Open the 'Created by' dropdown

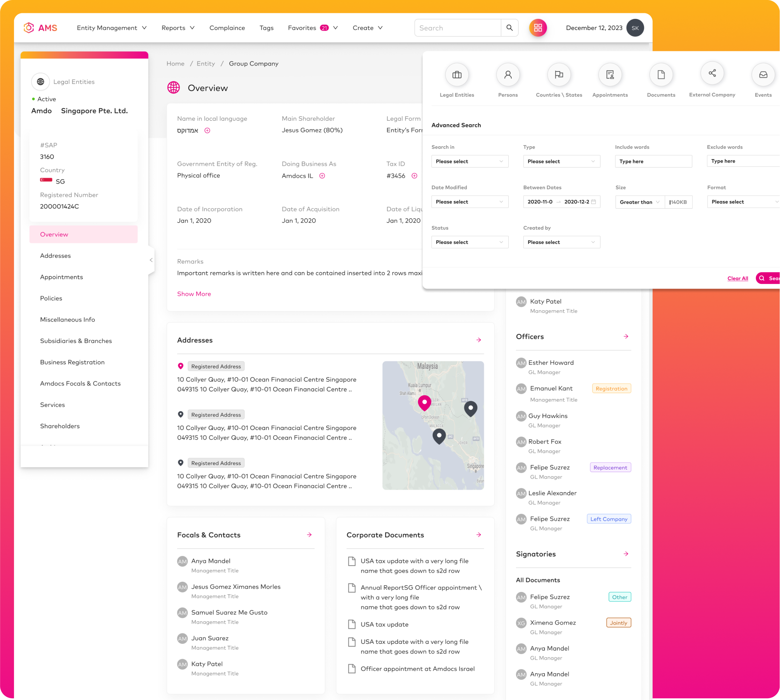click(x=562, y=242)
